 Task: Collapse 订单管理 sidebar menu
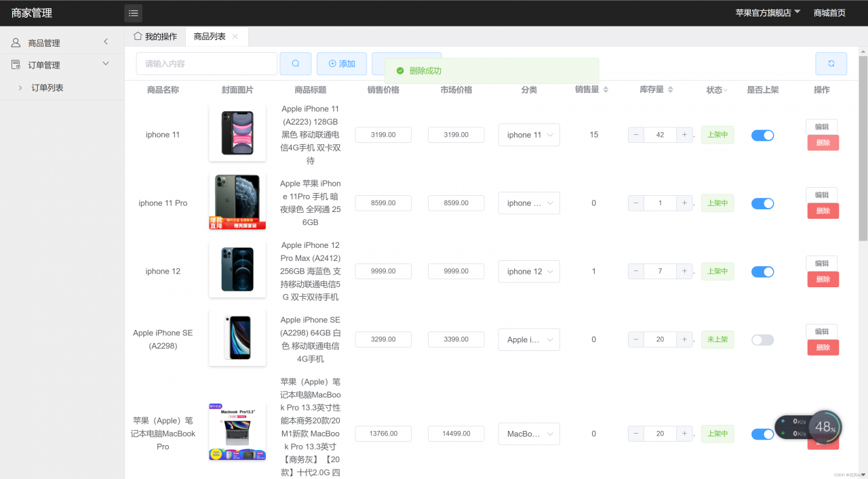[x=62, y=65]
